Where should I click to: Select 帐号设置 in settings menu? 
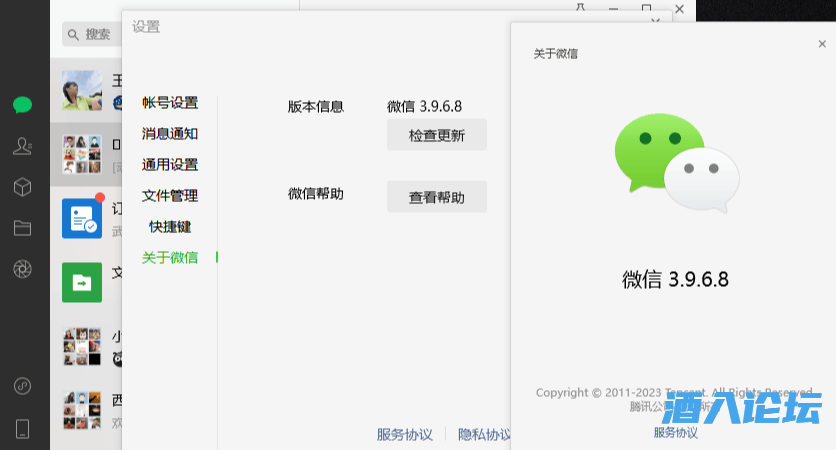[x=170, y=103]
